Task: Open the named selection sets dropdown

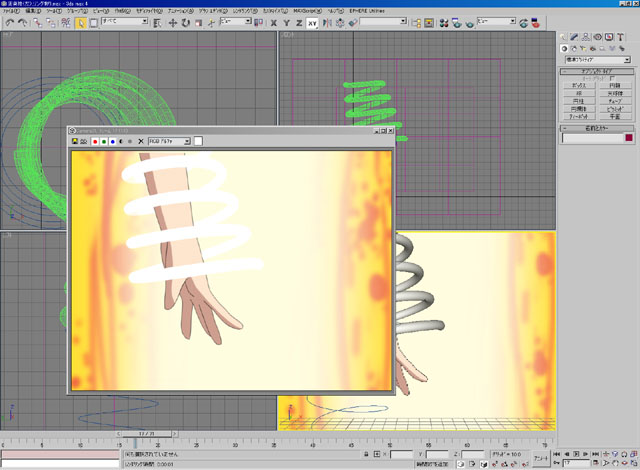Action: coord(383,21)
